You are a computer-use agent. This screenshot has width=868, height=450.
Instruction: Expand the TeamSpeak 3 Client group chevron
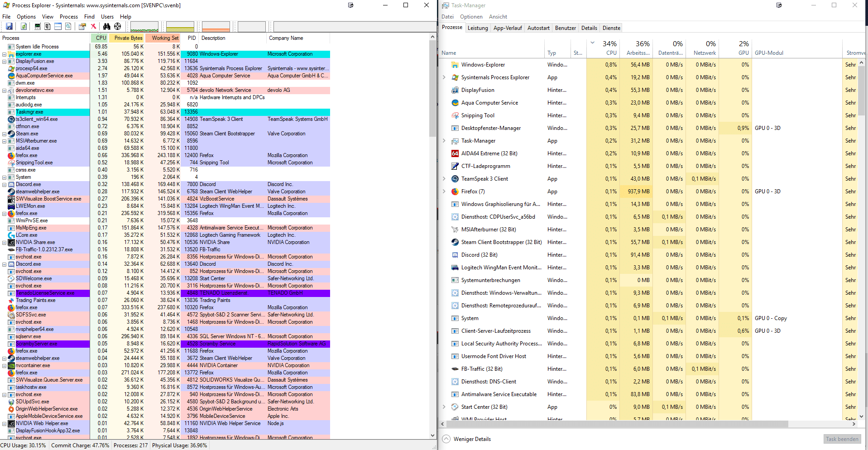click(444, 179)
